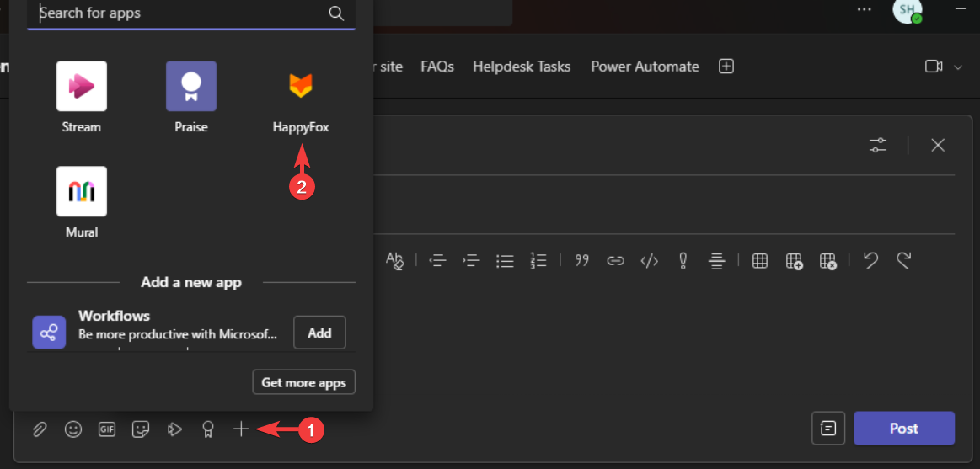Start a meeting with the video camera icon
Screen dimensions: 980x469
tap(934, 67)
